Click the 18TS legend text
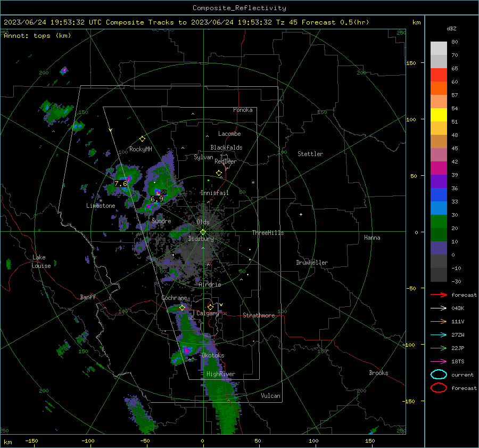This screenshot has width=479, height=448. [458, 362]
